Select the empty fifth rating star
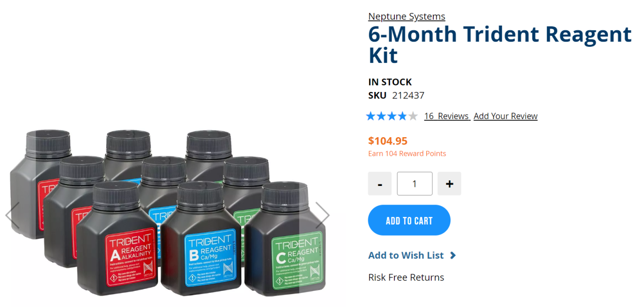The image size is (644, 307). tap(413, 116)
